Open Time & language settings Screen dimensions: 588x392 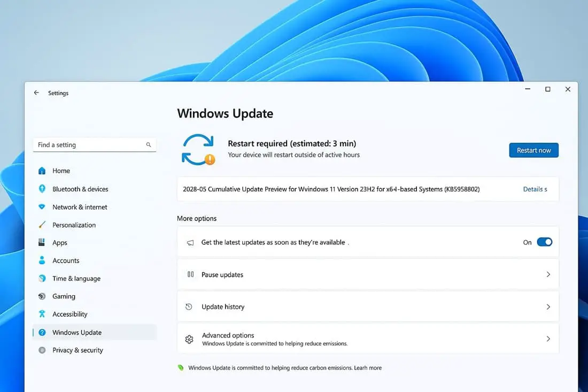point(95,278)
